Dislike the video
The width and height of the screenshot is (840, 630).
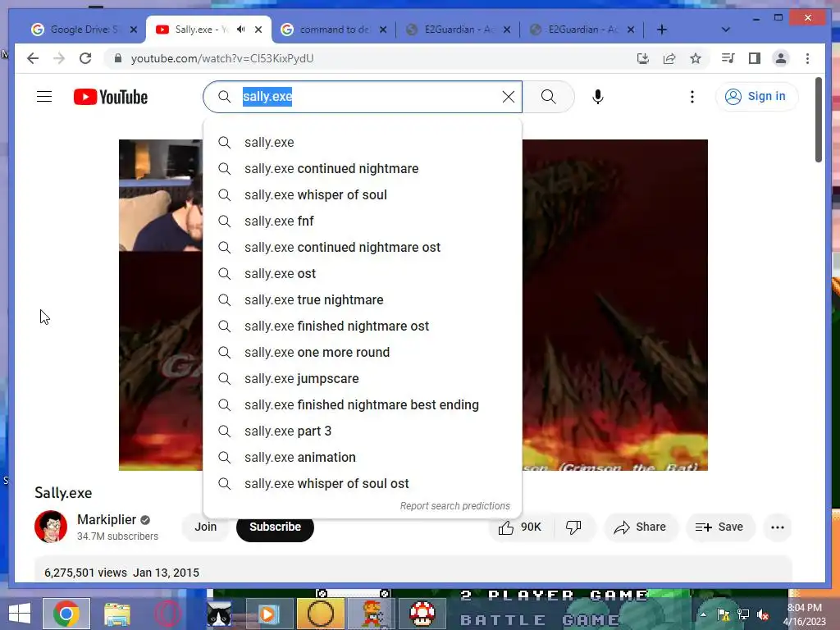pyautogui.click(x=573, y=527)
